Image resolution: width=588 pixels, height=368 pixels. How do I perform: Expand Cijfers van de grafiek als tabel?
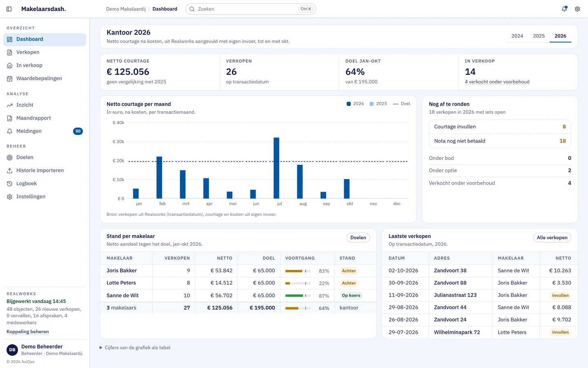point(135,348)
